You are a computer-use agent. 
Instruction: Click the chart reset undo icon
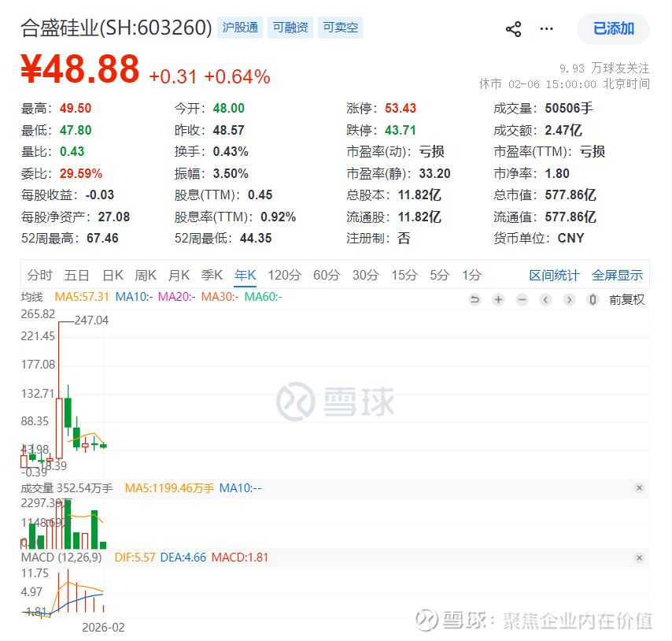click(x=474, y=299)
